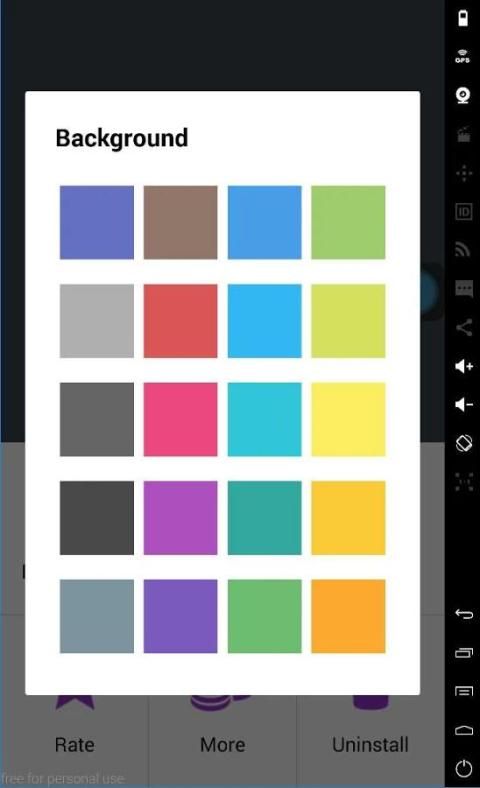Screen dimensions: 480x788
Task: Choose the indigo swatch in top row
Action: tap(97, 223)
